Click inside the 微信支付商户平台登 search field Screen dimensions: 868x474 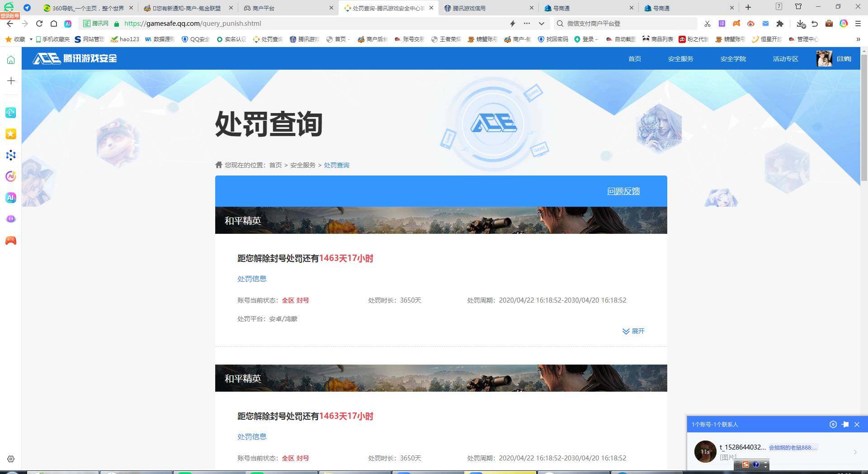(624, 24)
